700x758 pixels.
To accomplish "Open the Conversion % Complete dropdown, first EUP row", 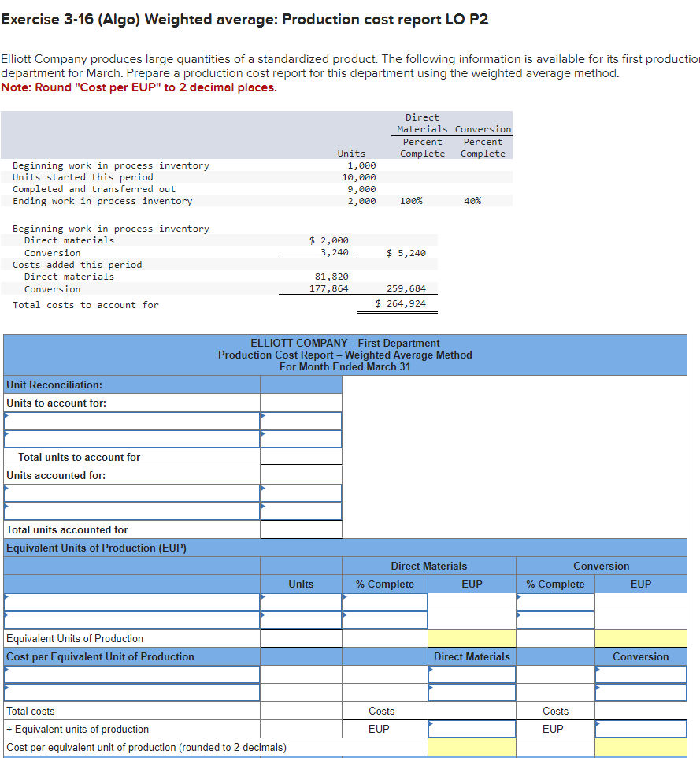I will click(x=555, y=601).
